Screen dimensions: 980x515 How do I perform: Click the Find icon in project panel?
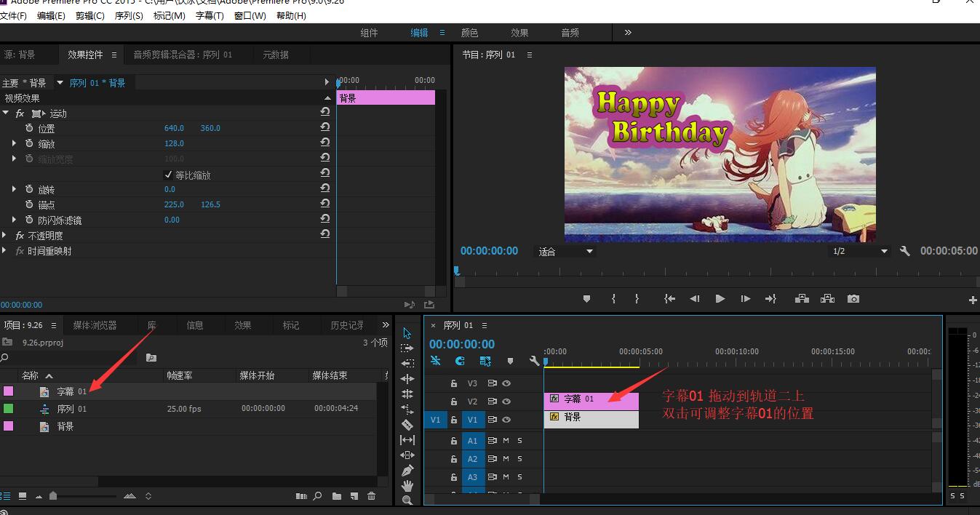click(318, 496)
